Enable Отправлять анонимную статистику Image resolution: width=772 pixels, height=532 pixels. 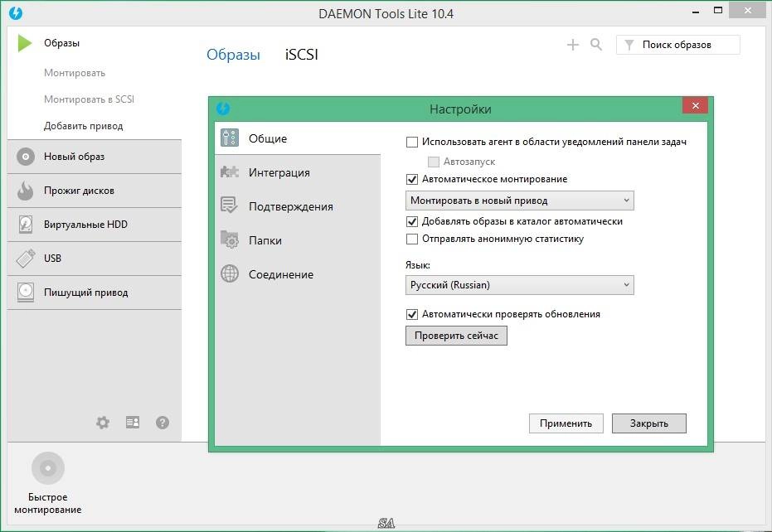pos(412,239)
